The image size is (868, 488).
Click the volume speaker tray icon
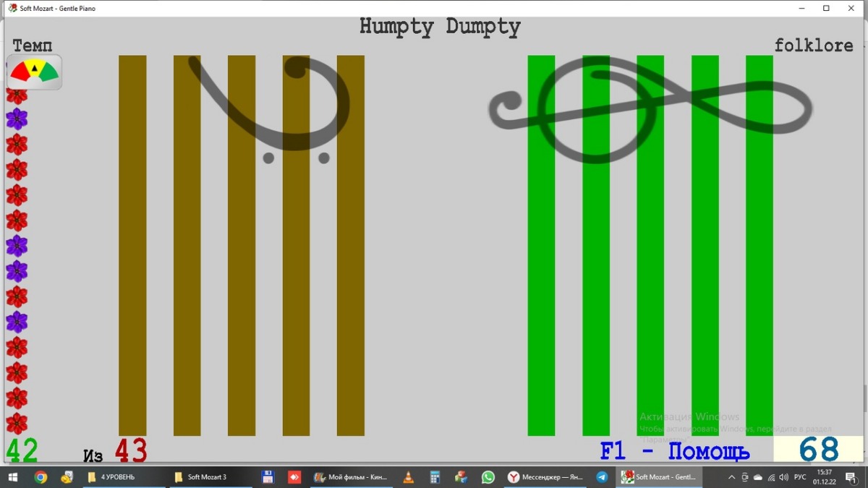point(783,477)
